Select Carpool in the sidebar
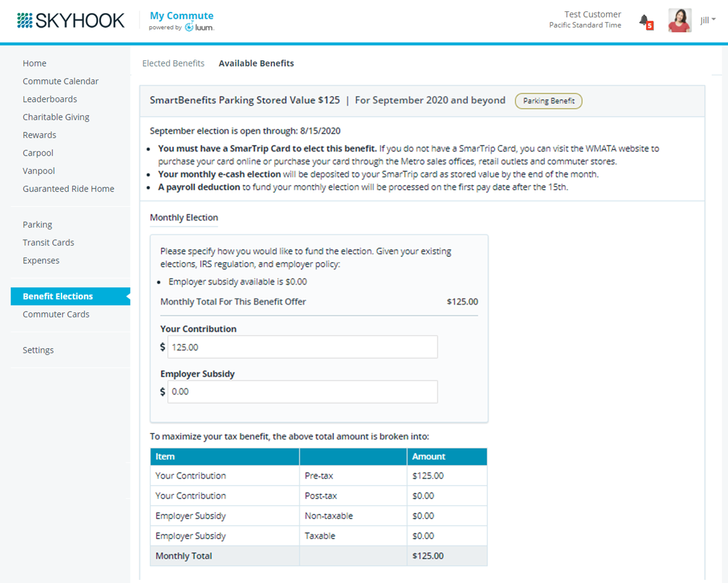Image resolution: width=728 pixels, height=583 pixels. point(38,153)
